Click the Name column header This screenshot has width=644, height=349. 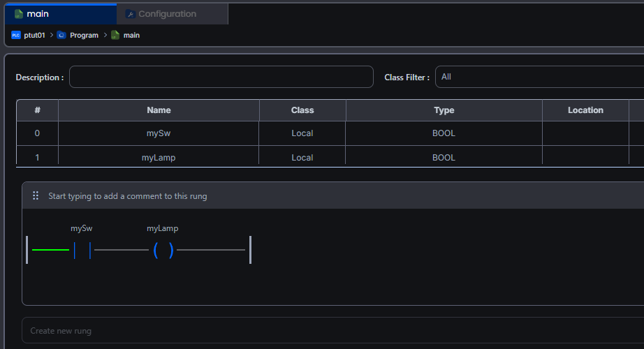pyautogui.click(x=159, y=110)
